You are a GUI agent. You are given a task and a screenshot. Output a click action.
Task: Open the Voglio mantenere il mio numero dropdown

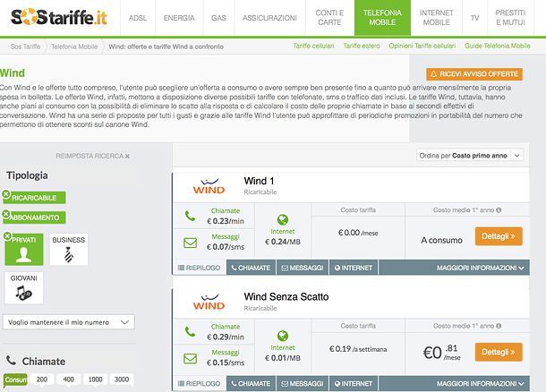(69, 322)
